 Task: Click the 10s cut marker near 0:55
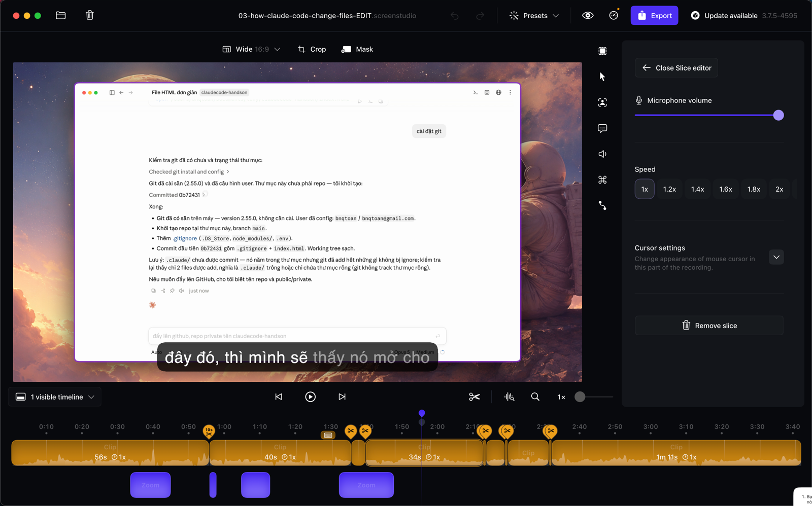tap(209, 432)
